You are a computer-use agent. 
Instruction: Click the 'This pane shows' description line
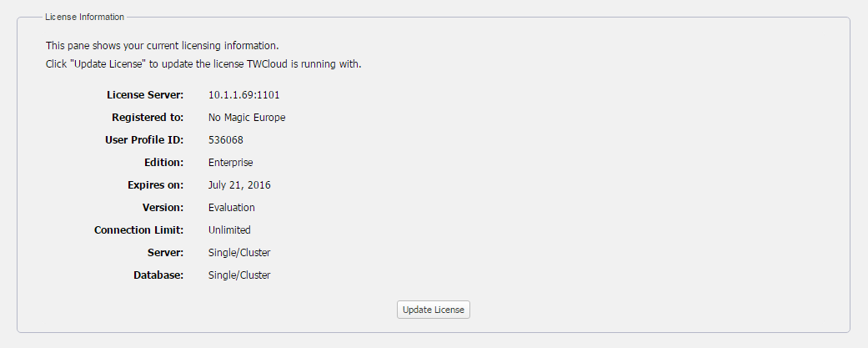(162, 45)
